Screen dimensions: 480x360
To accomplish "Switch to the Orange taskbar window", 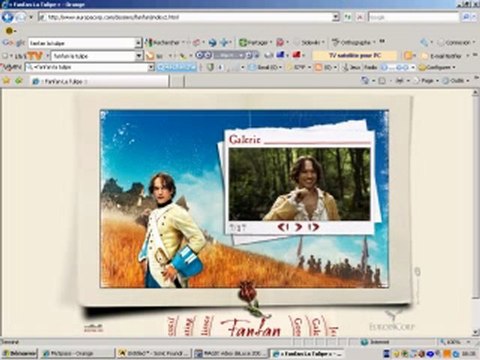I will coord(77,353).
